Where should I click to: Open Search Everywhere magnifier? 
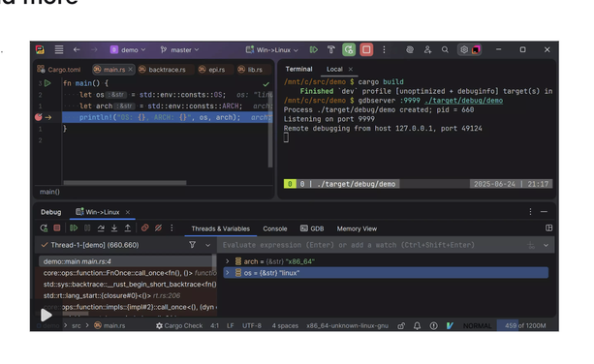pyautogui.click(x=445, y=49)
